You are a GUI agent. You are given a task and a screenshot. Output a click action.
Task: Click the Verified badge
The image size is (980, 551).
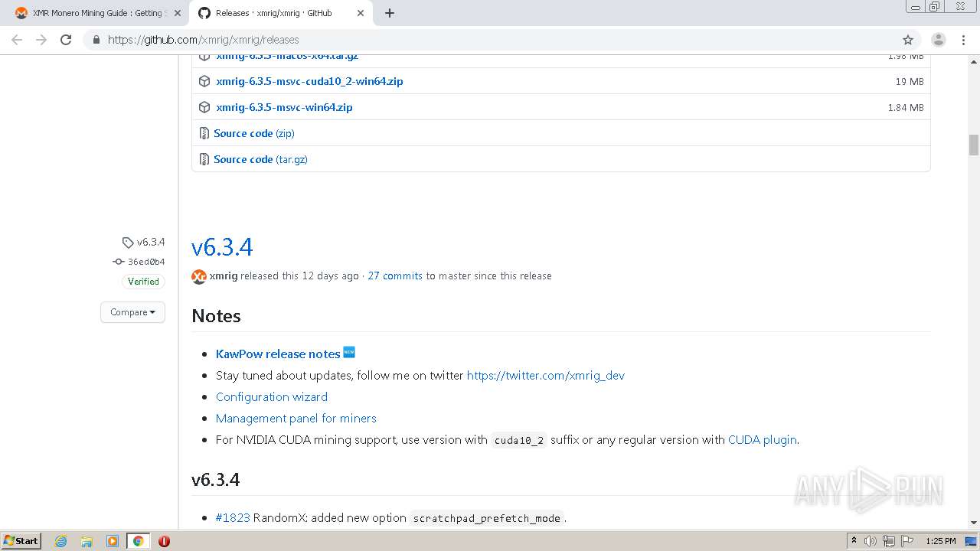[143, 282]
